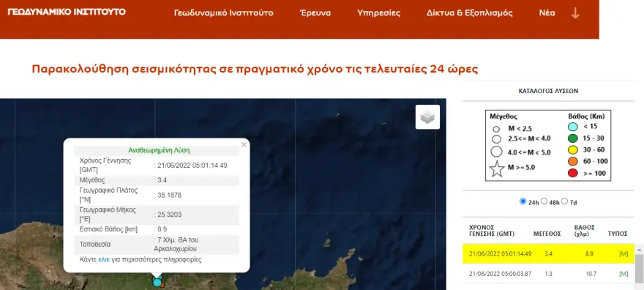The height and width of the screenshot is (290, 644).
Task: Select the 48h time range option
Action: (544, 201)
